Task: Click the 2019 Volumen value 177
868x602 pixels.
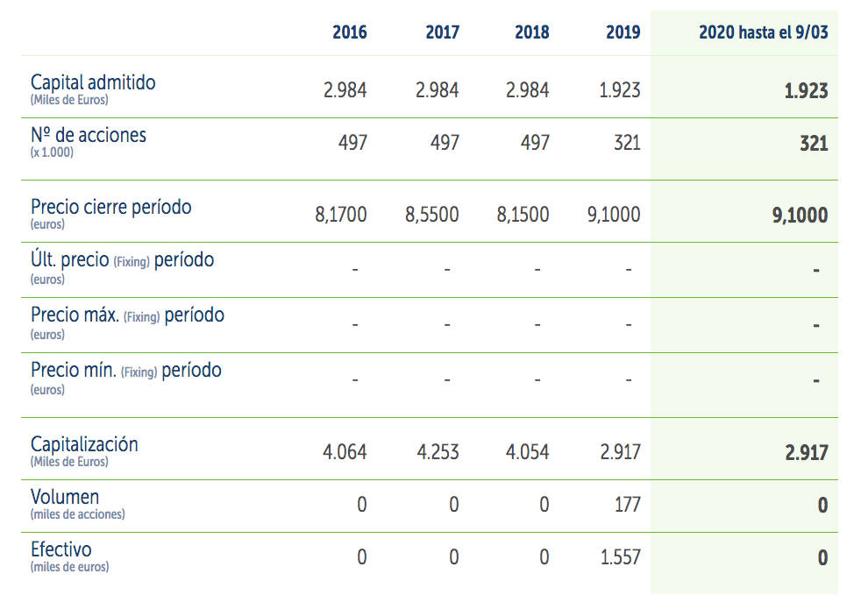Action: click(627, 505)
